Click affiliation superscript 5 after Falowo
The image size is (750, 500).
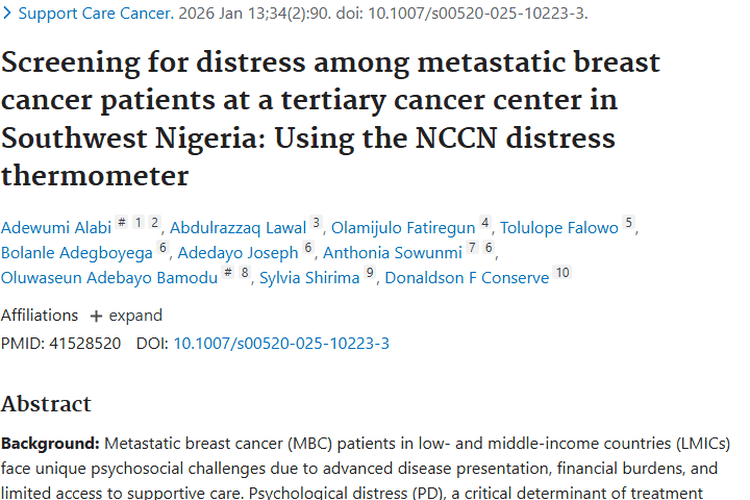tap(629, 224)
